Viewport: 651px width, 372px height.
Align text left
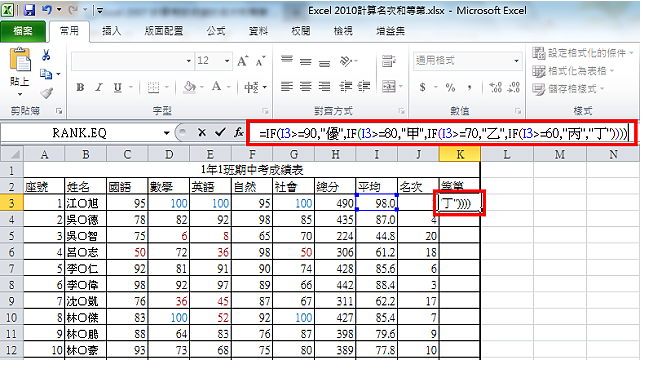pos(286,87)
